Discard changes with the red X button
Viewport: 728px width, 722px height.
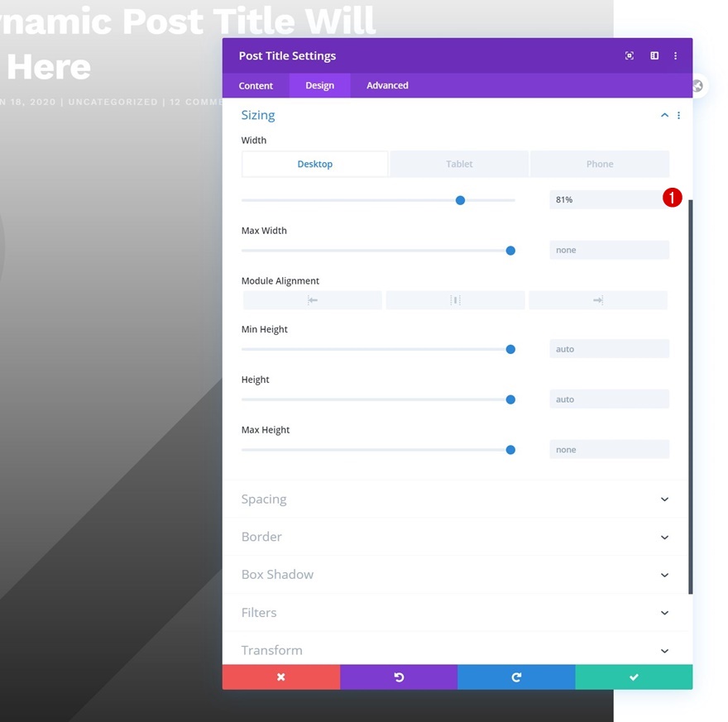[281, 677]
